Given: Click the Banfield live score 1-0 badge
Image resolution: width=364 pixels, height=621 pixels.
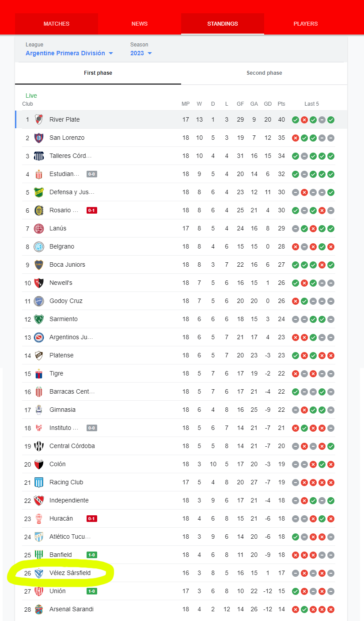Looking at the screenshot, I should coord(92,555).
